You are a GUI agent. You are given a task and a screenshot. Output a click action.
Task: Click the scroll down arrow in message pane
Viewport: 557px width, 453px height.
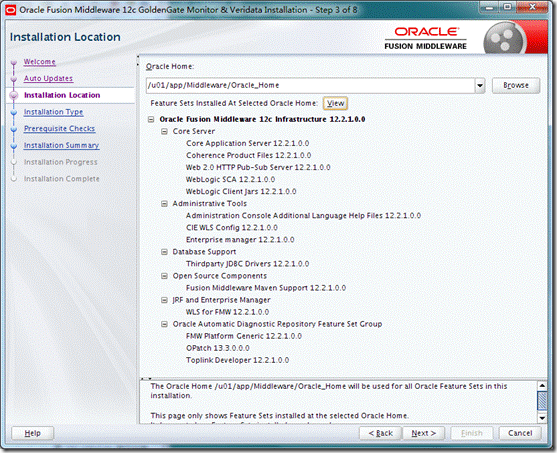(542, 418)
